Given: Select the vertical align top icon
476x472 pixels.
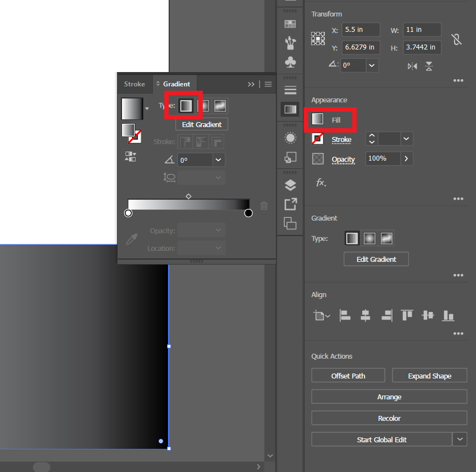Looking at the screenshot, I should [407, 315].
